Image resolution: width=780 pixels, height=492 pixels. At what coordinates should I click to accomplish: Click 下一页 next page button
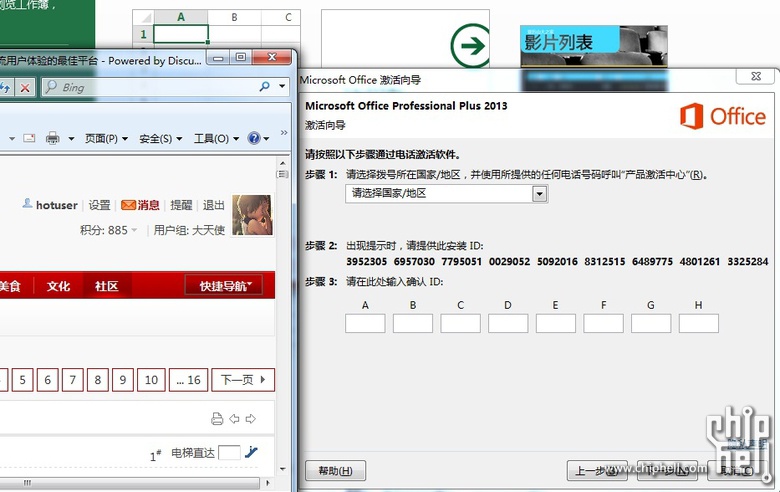[x=243, y=380]
